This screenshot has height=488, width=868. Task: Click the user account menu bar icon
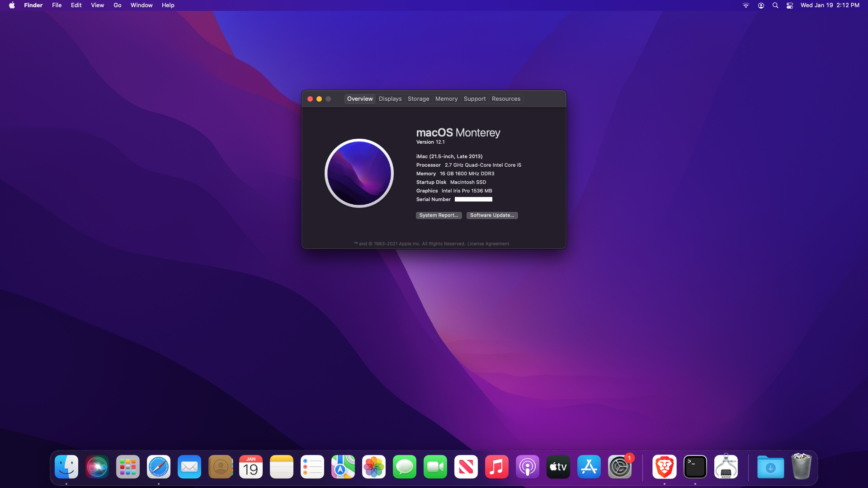761,5
